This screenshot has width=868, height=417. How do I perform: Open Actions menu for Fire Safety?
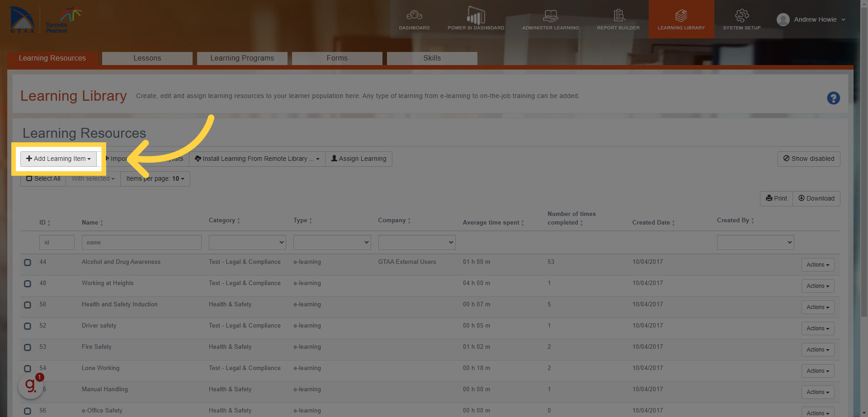coord(818,350)
